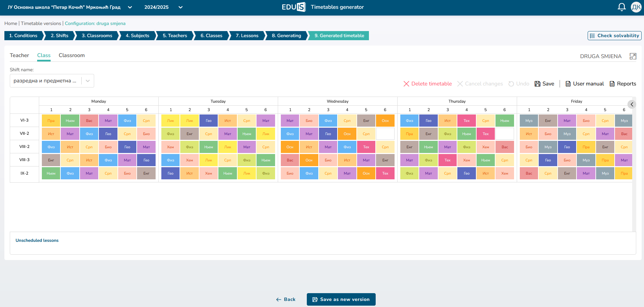Viewport: 644px width, 307px height.
Task: Open the notifications bell
Action: coord(621,7)
